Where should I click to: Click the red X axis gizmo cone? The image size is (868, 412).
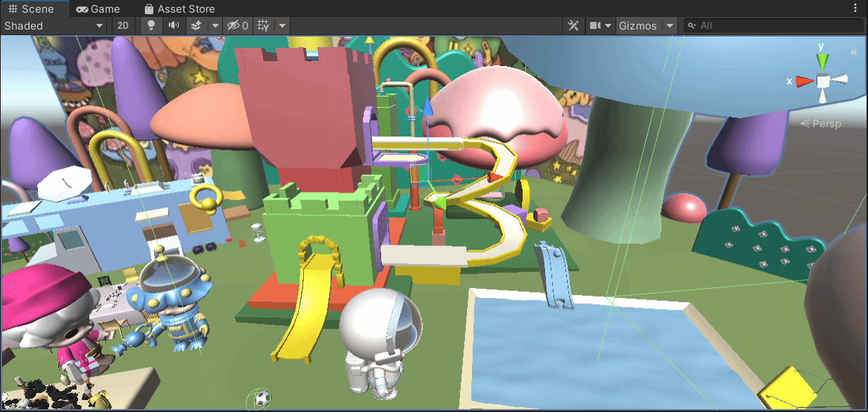click(803, 82)
